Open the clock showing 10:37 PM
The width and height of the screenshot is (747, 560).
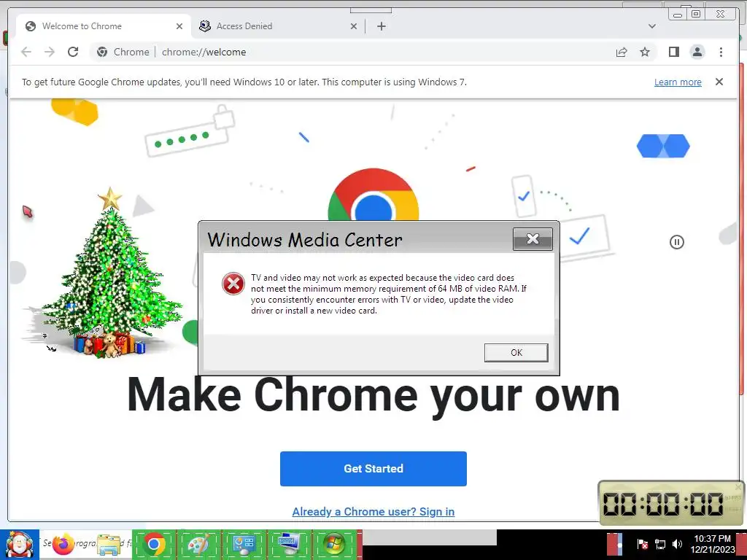tap(712, 544)
